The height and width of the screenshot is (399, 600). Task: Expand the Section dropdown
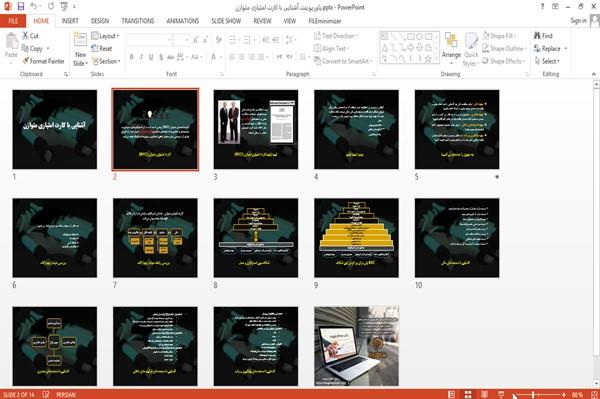[x=106, y=61]
